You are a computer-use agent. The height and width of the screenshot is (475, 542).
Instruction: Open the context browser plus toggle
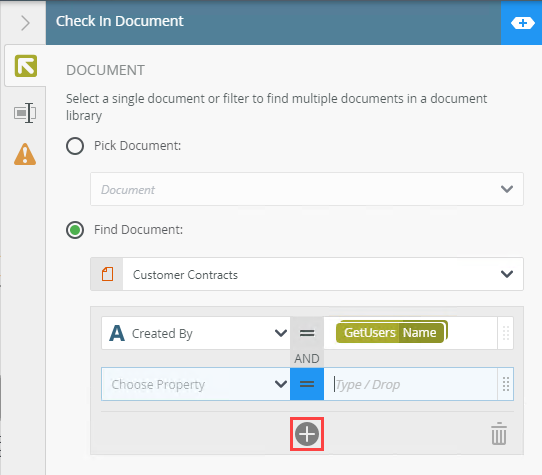522,23
